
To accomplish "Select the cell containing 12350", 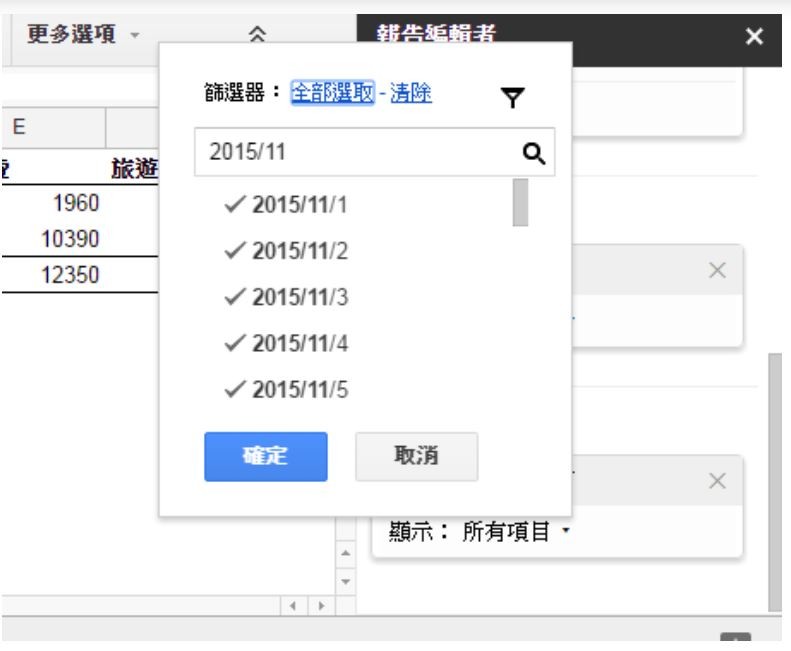I will click(x=53, y=275).
